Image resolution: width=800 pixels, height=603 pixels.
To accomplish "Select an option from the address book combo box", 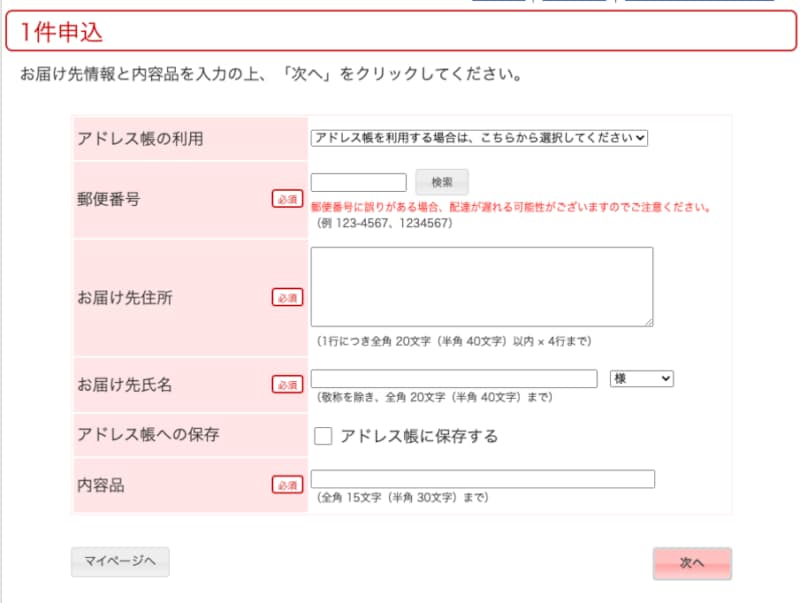I will (x=480, y=138).
